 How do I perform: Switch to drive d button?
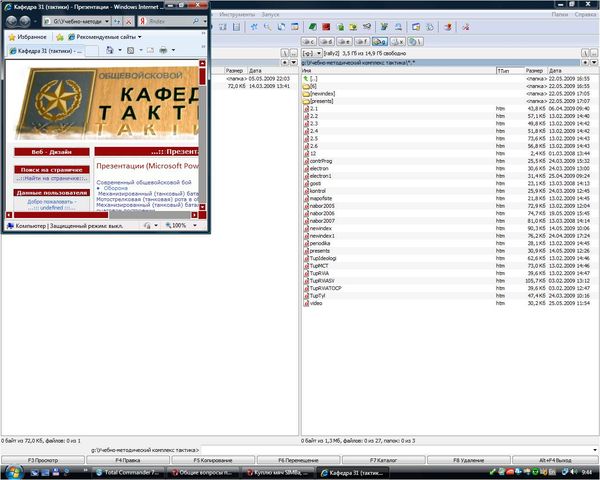coord(326,41)
